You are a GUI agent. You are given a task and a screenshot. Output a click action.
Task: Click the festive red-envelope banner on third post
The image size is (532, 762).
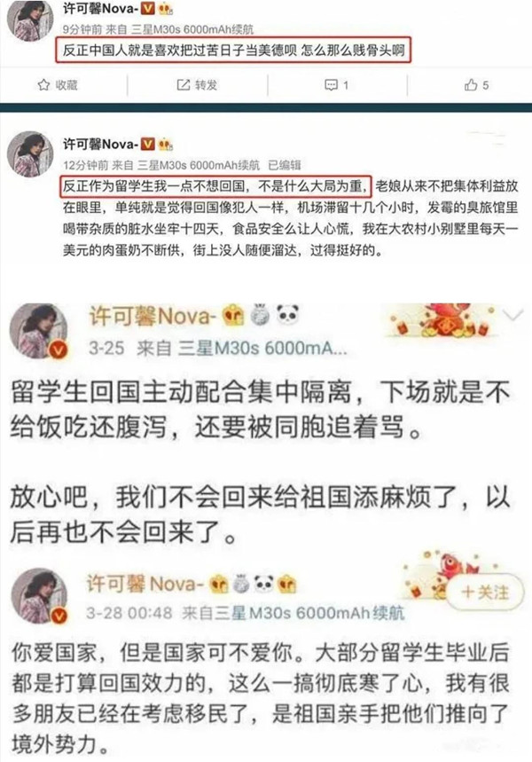point(442,321)
